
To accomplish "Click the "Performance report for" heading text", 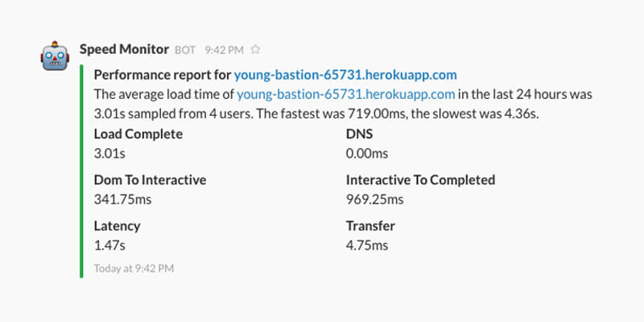I will coord(163,75).
